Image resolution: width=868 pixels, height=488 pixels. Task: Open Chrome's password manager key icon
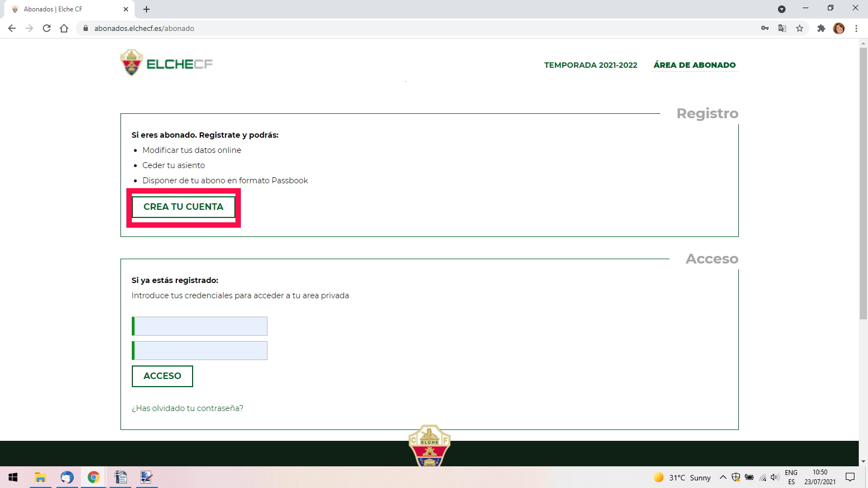click(x=765, y=28)
